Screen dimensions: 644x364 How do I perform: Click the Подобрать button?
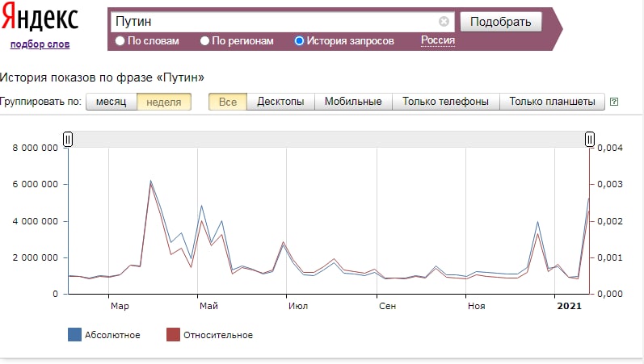(501, 22)
